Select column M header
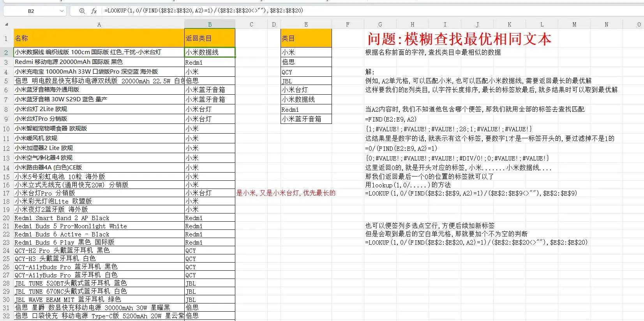644x321 pixels. coord(574,24)
